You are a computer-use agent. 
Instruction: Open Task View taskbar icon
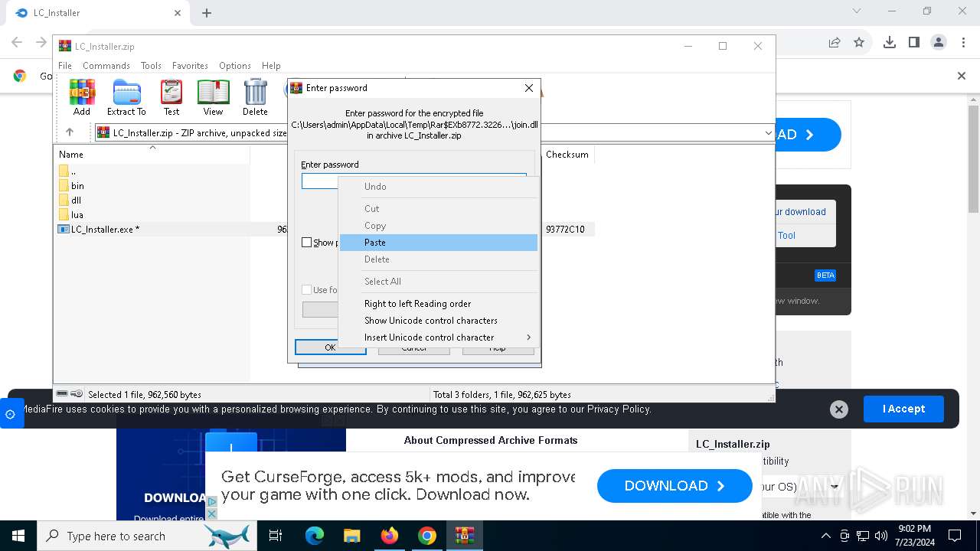click(x=276, y=536)
